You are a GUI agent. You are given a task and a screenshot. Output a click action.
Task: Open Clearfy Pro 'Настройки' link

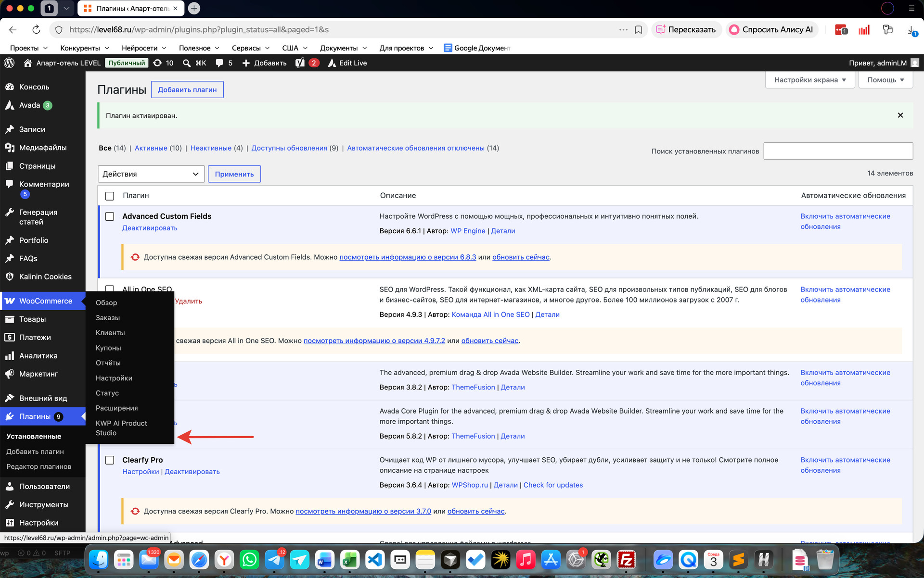(141, 472)
